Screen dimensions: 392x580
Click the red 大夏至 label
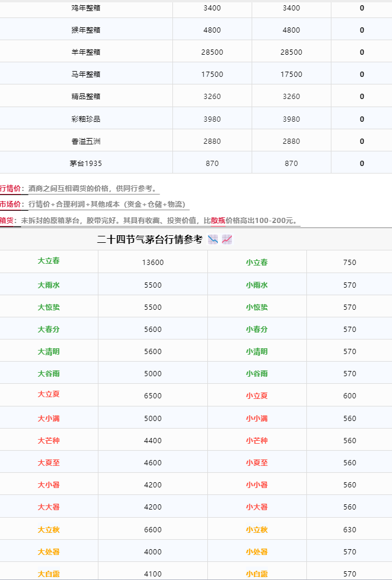pos(48,463)
